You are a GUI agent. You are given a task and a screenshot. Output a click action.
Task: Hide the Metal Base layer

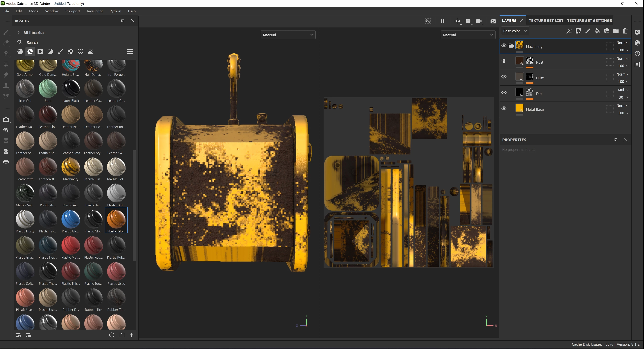click(x=504, y=108)
